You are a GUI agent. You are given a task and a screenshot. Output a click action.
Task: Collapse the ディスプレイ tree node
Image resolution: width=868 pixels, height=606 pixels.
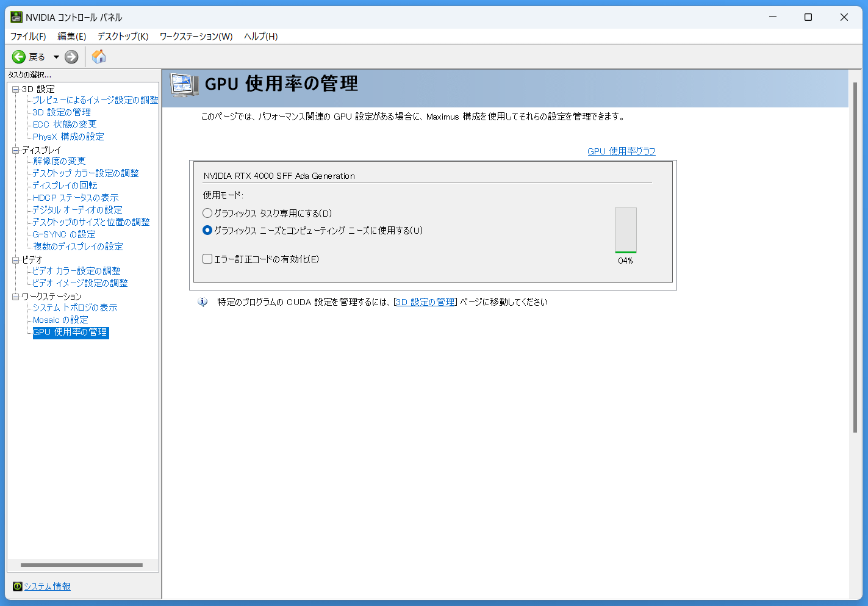coord(16,150)
